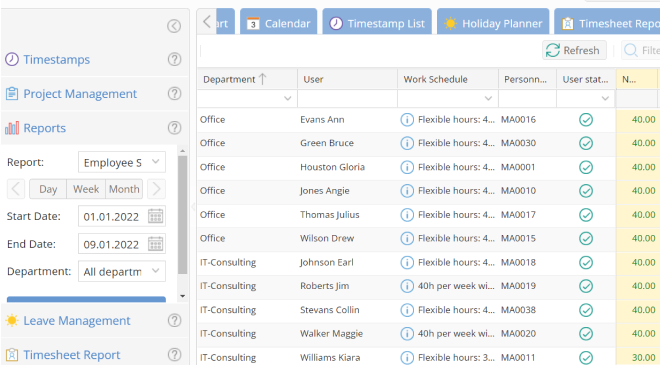
Task: Show work schedule info for Green Bruce
Action: tap(407, 143)
